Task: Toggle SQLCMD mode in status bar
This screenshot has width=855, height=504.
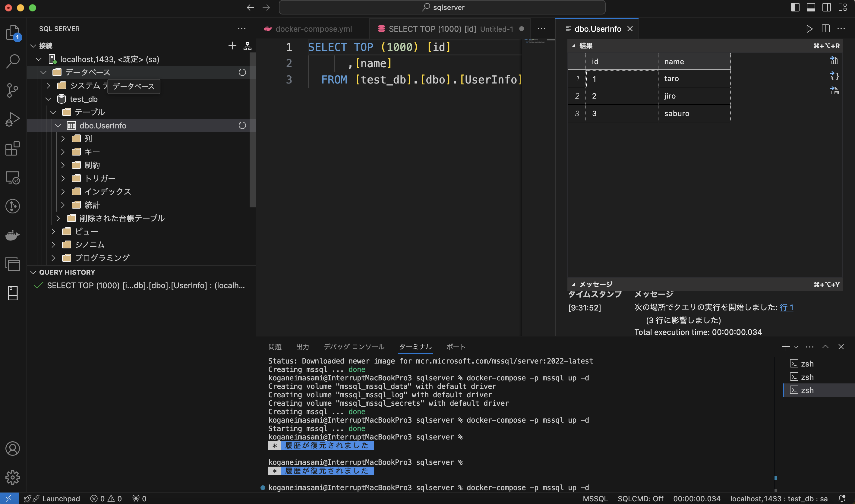Action: tap(640, 499)
